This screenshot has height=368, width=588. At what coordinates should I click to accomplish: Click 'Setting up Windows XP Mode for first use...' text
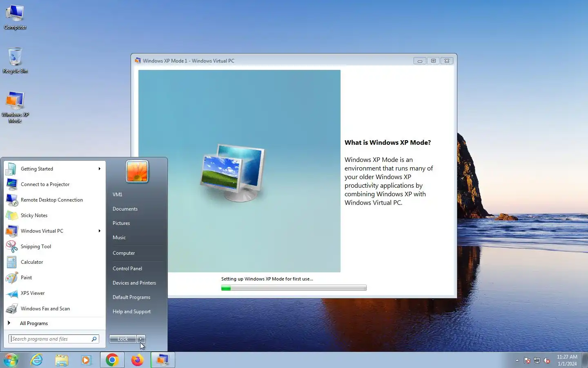[267, 279]
